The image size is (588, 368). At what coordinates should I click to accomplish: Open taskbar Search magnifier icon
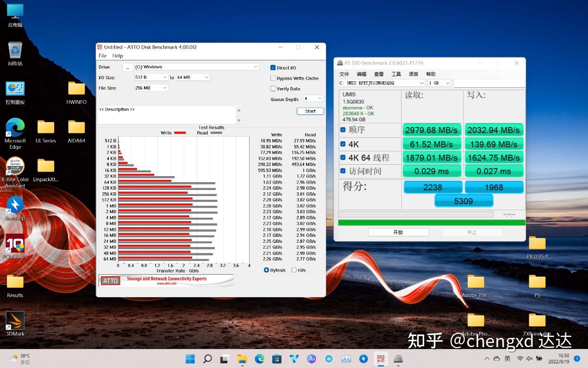(207, 359)
